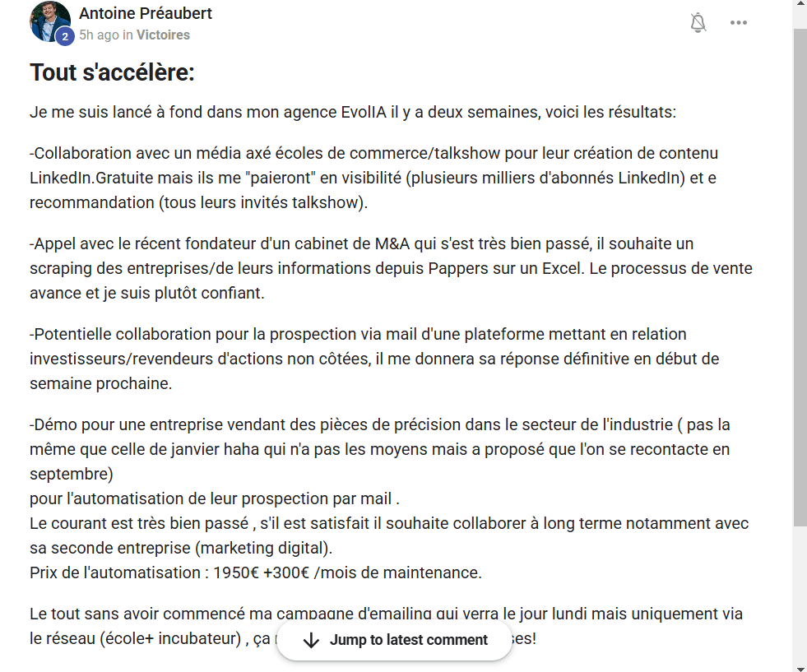Click Antoine Préaubert's profile picture
The width and height of the screenshot is (807, 672).
[x=49, y=21]
